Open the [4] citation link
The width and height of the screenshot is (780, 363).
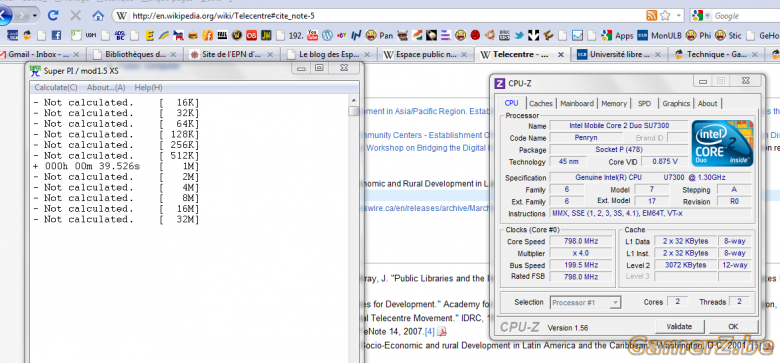click(x=430, y=331)
